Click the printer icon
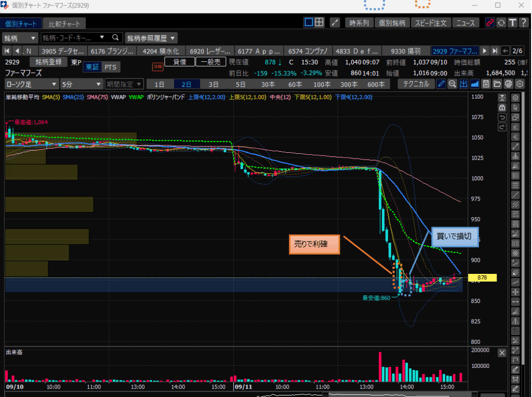The width and height of the screenshot is (532, 397). coord(509,84)
